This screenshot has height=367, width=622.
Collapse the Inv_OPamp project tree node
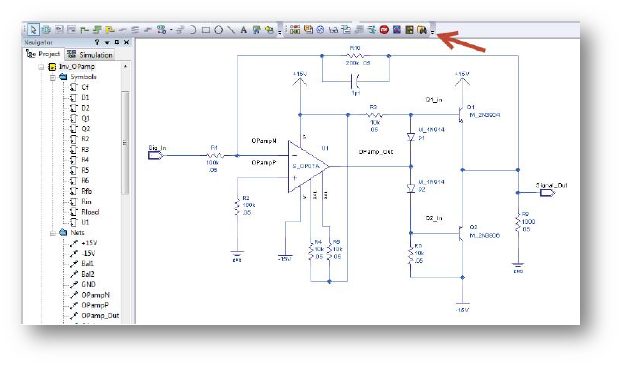[x=41, y=67]
